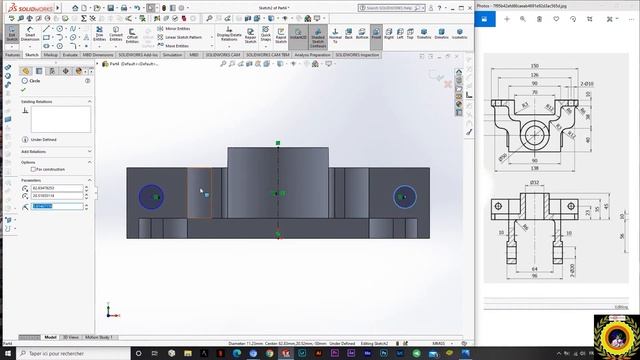Click the Print icon in top toolbar
This screenshot has width=640, height=360.
click(x=124, y=8)
